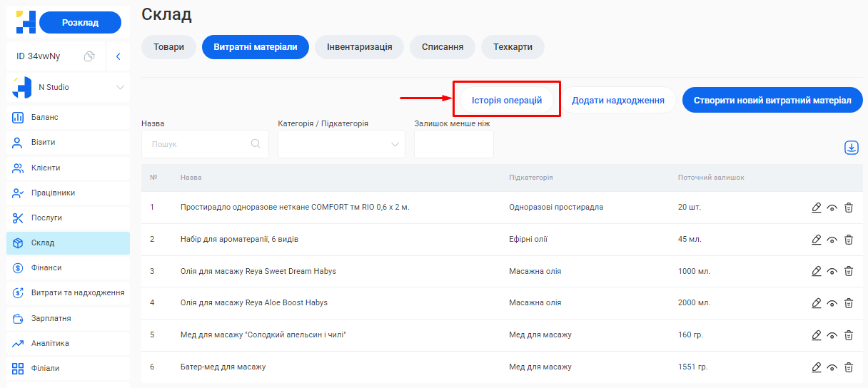868x388 pixels.
Task: Edit Батер-мед для масажу row
Action: tap(817, 367)
